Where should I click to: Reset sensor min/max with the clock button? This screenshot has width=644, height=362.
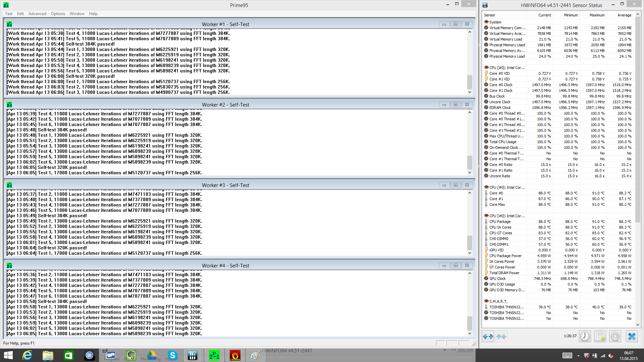point(585,336)
